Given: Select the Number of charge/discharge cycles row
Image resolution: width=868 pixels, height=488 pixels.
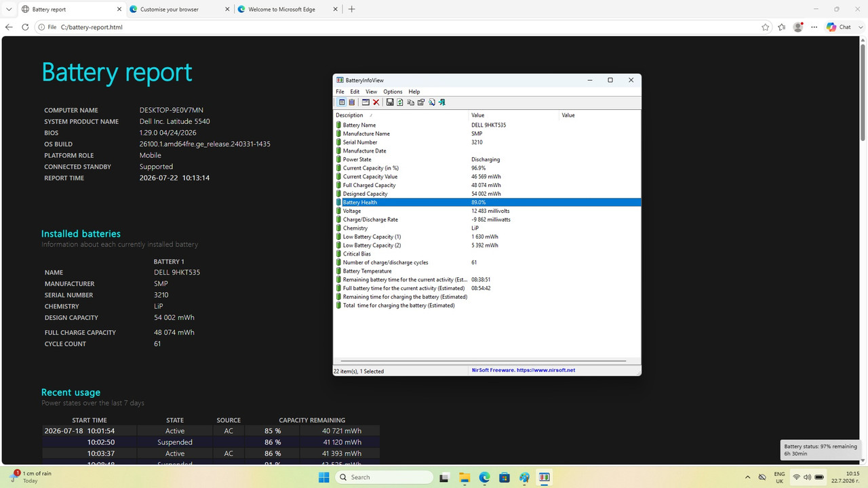Looking at the screenshot, I should 488,262.
